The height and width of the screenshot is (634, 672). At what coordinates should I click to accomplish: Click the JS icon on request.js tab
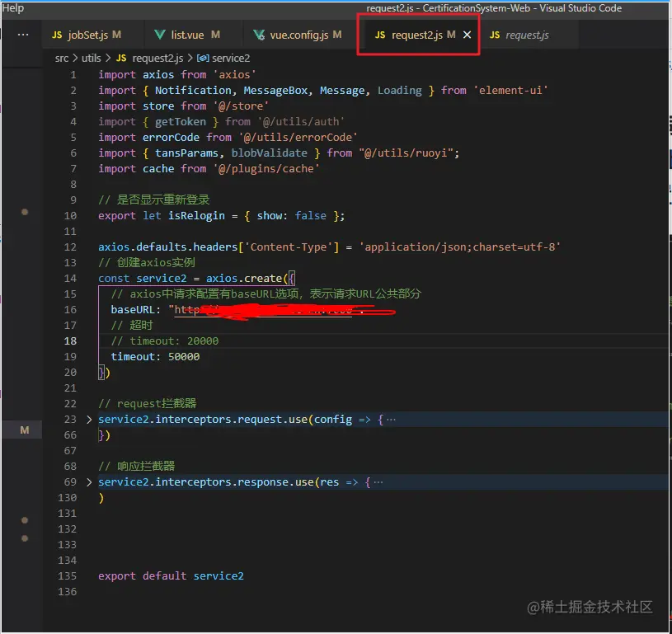(x=495, y=35)
